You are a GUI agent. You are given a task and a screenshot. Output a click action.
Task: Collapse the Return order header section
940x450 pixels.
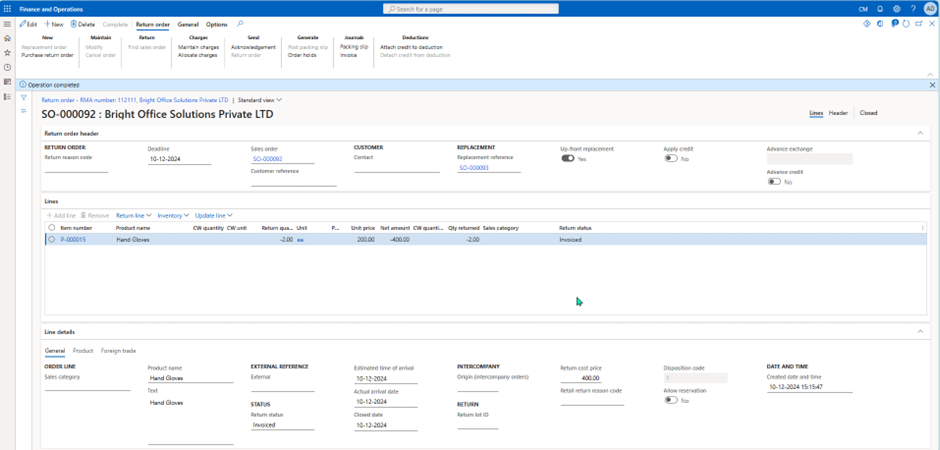pyautogui.click(x=920, y=133)
